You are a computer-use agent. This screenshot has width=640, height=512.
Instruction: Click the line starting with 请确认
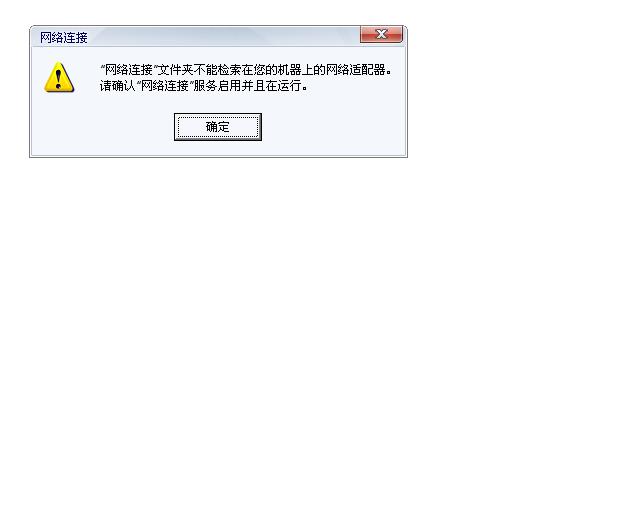(x=204, y=86)
